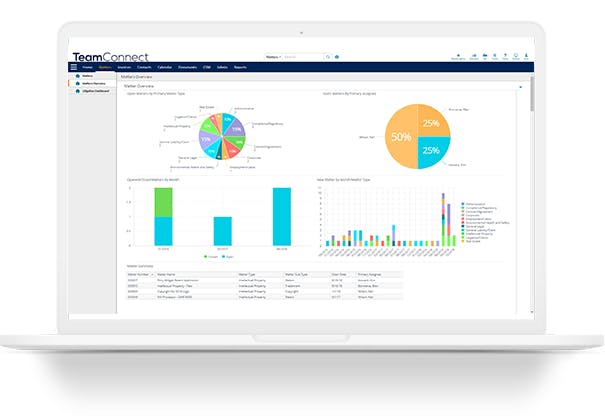Image resolution: width=605 pixels, height=416 pixels.
Task: Click the header search input field
Action: (x=303, y=57)
